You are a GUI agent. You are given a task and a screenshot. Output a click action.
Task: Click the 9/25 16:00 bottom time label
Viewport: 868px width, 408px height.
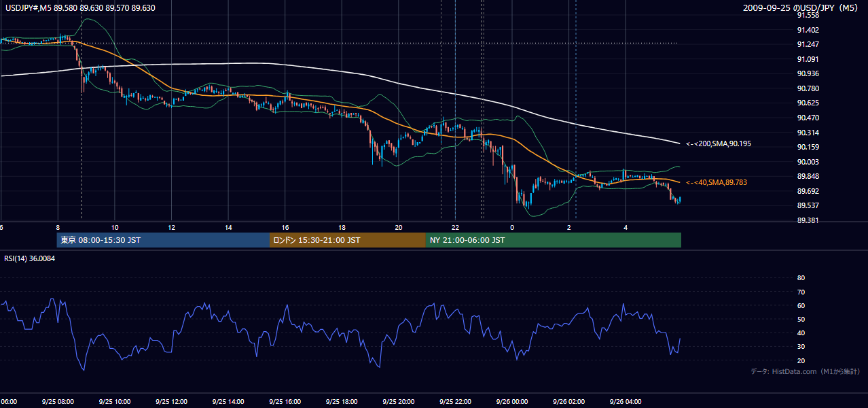(285, 402)
